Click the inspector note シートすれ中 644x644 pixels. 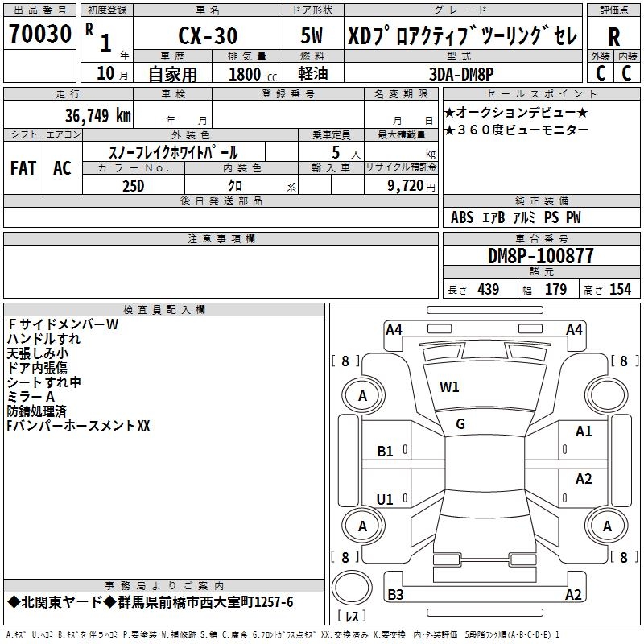point(44,382)
